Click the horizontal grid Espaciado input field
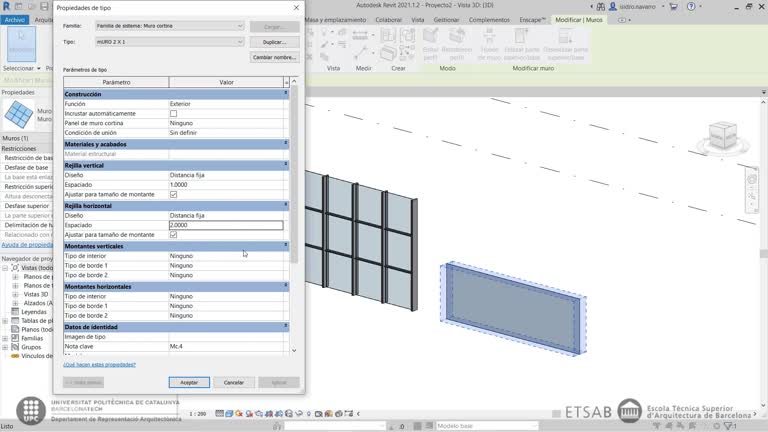 [x=225, y=225]
